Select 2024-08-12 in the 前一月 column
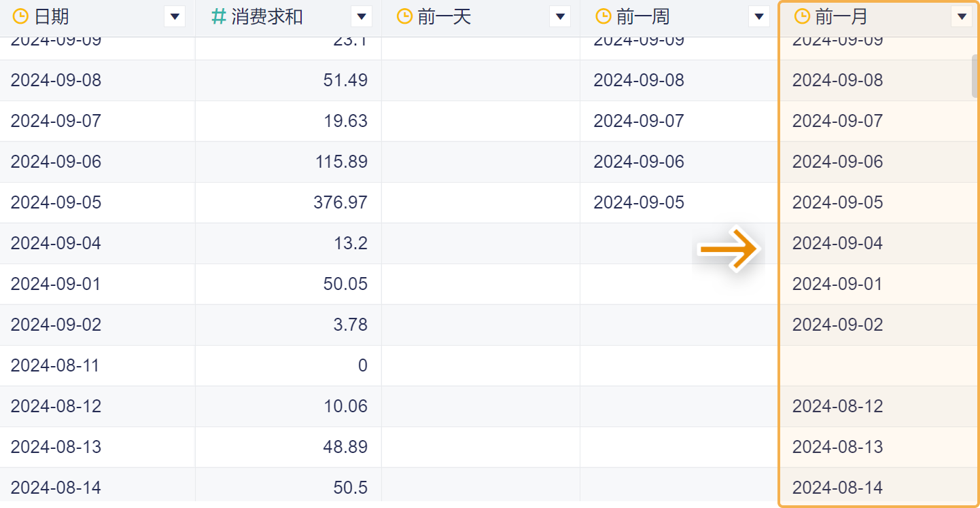 click(x=838, y=406)
